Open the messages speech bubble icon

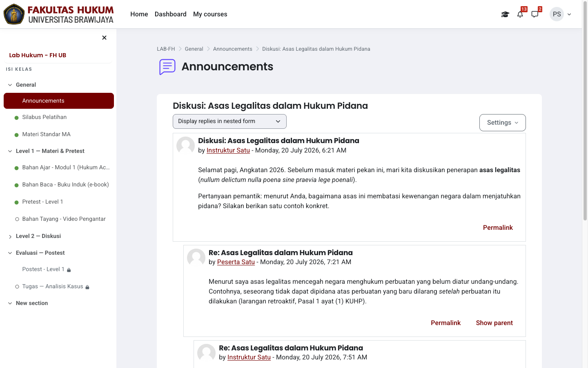(x=535, y=14)
